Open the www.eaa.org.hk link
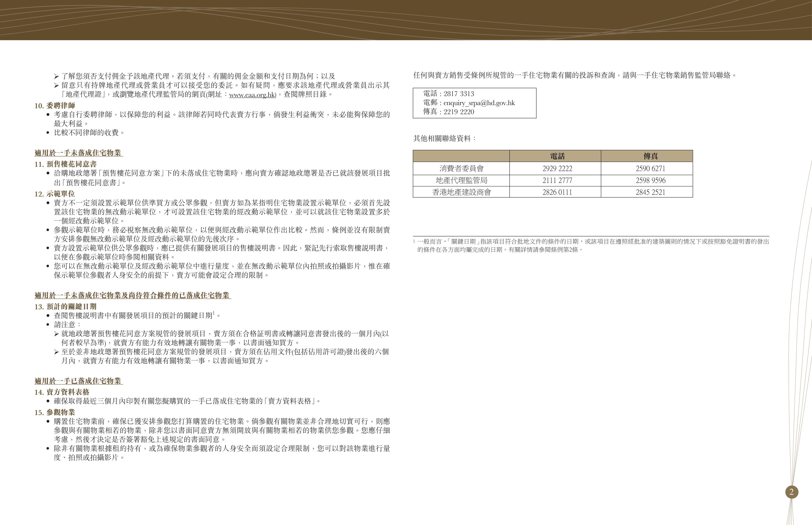Viewport: 812px width, 525px height. pos(252,95)
